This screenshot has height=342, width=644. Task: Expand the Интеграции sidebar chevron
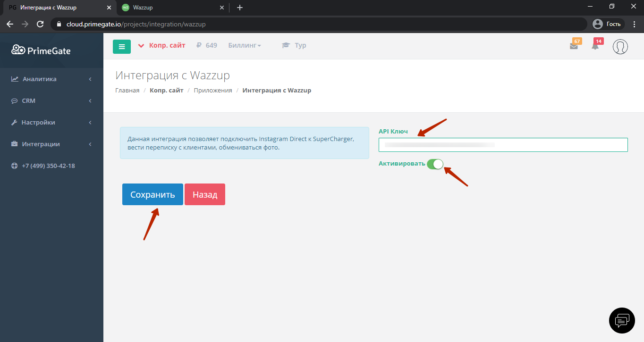click(90, 144)
